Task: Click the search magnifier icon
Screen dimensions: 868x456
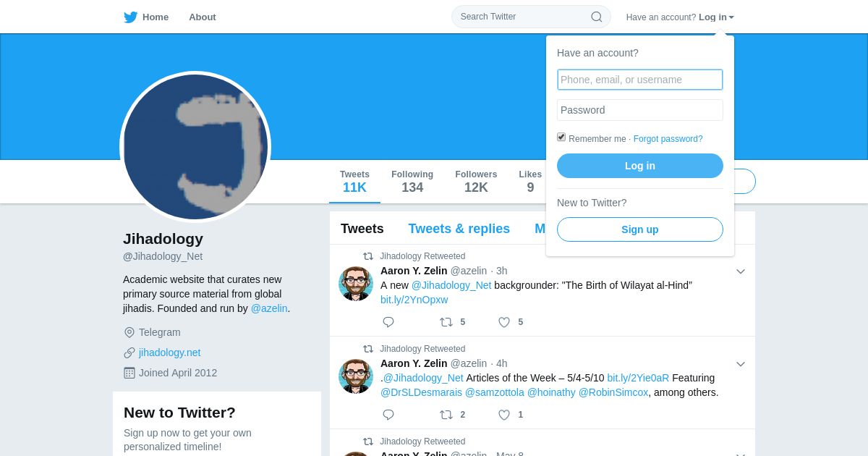Action: tap(597, 17)
